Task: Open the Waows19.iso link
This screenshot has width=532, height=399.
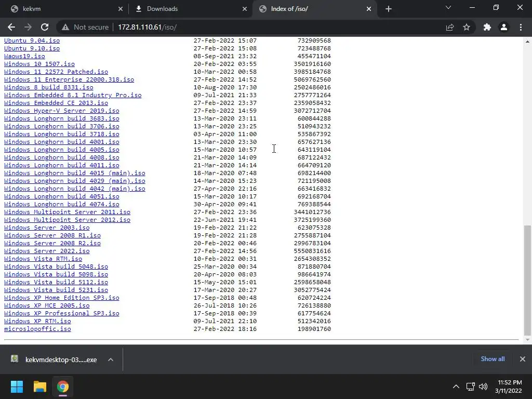Action: 24,56
